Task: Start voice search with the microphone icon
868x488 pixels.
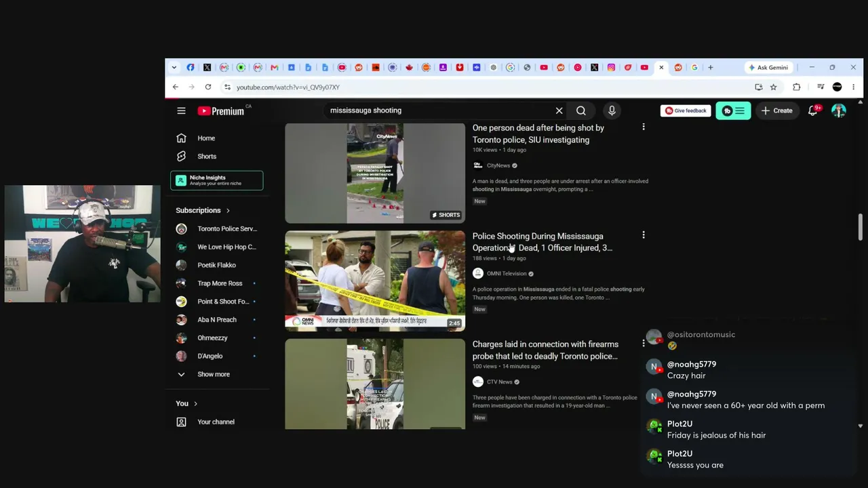Action: [612, 110]
